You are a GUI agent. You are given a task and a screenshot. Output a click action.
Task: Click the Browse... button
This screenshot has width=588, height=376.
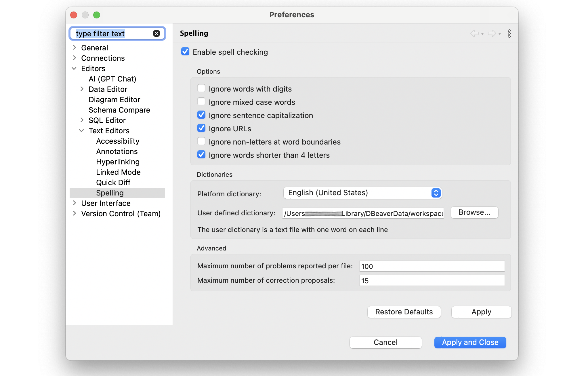point(474,212)
